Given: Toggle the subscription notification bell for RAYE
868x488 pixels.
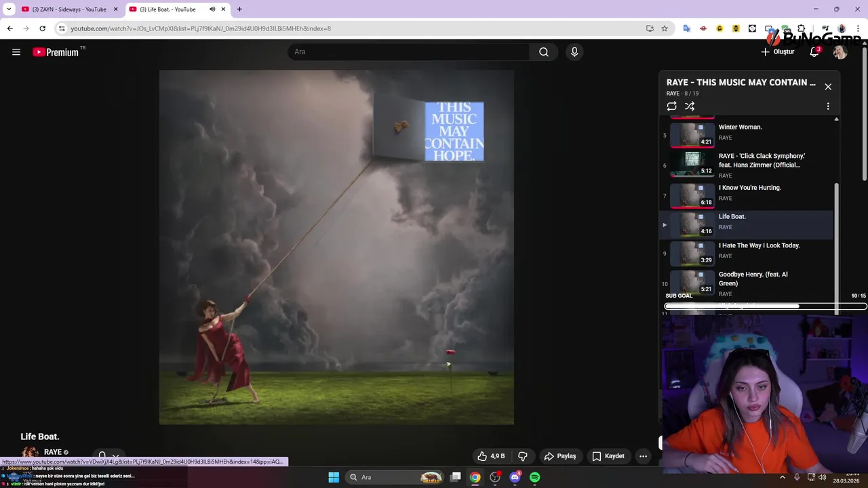Looking at the screenshot, I should (102, 455).
